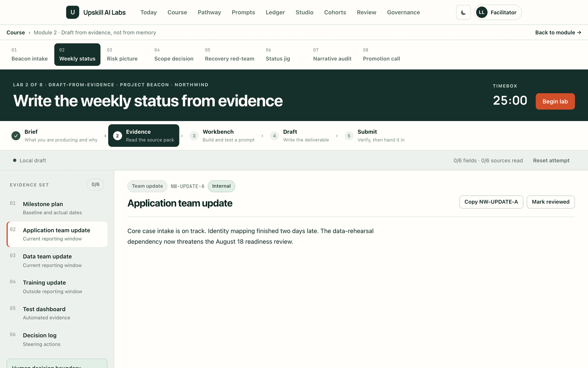Open Training update evidence item
This screenshot has height=368, width=588.
57,287
